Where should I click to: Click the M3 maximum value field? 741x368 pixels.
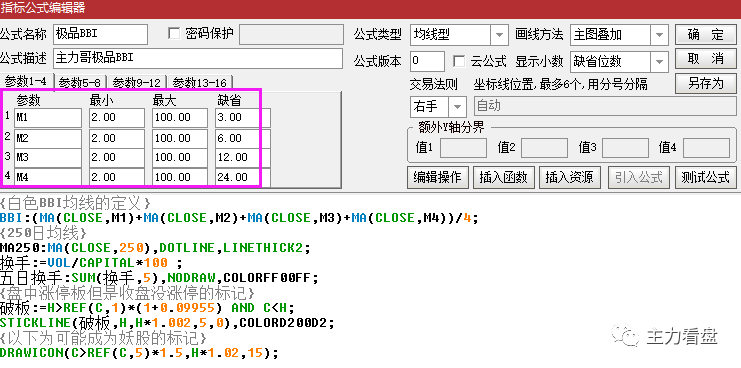tap(180, 157)
